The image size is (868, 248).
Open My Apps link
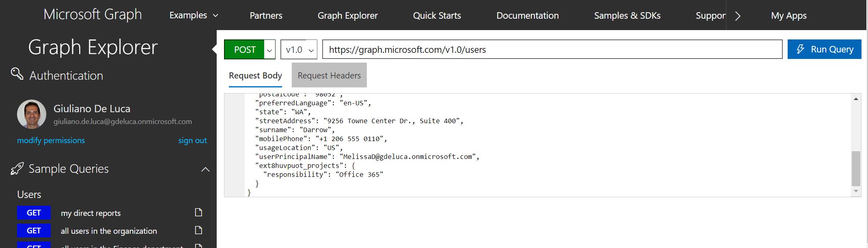(788, 15)
